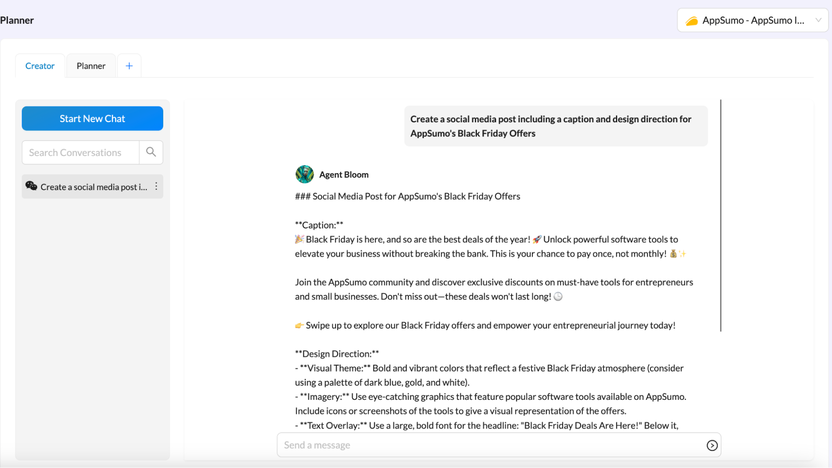This screenshot has height=468, width=832.
Task: Open the conversation options three-dot menu
Action: coord(156,186)
